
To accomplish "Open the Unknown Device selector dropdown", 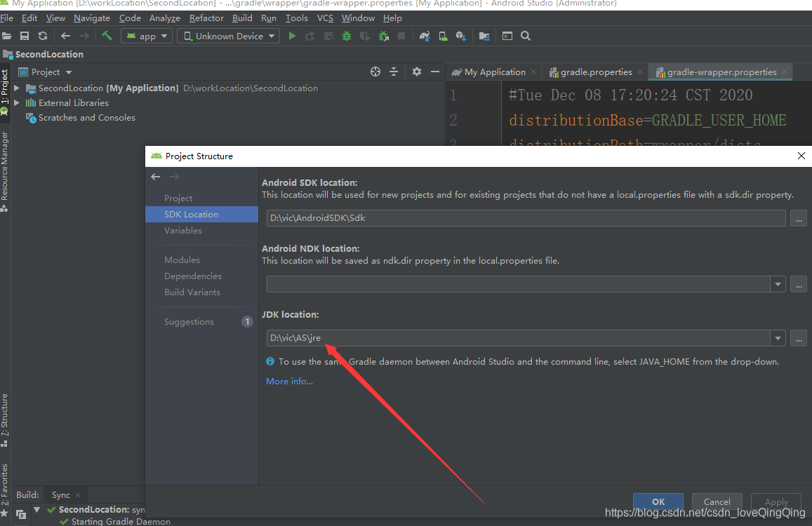I will (x=228, y=36).
